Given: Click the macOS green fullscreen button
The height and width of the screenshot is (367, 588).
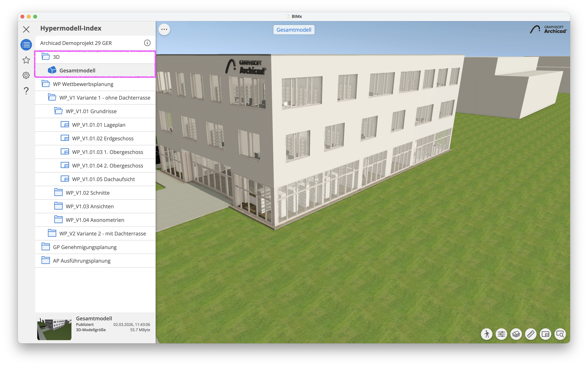Looking at the screenshot, I should click(x=35, y=16).
